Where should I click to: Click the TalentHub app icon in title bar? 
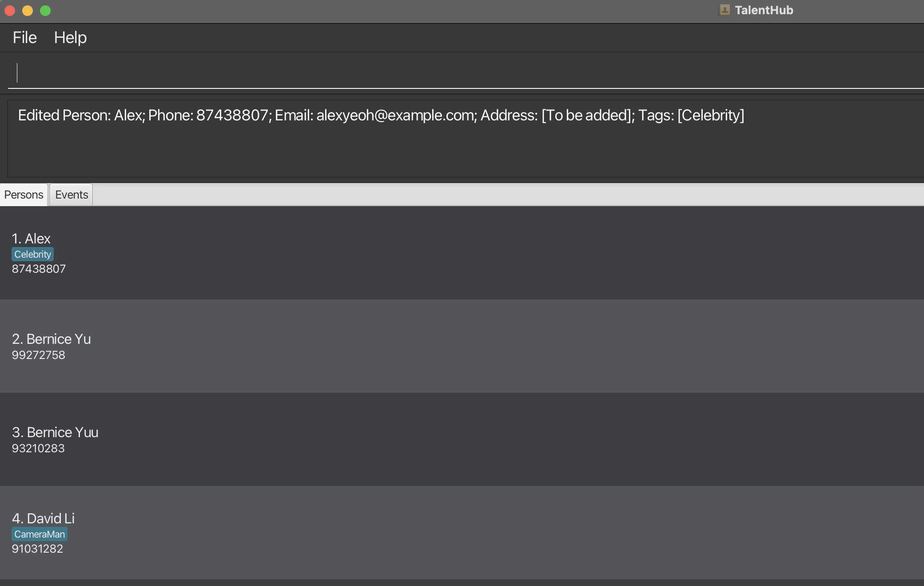(725, 10)
